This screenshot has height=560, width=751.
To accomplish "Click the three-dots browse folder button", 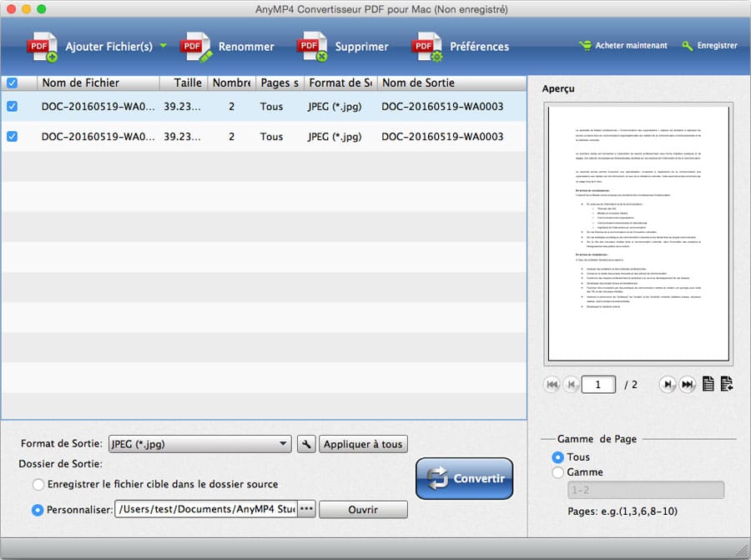I will click(306, 509).
